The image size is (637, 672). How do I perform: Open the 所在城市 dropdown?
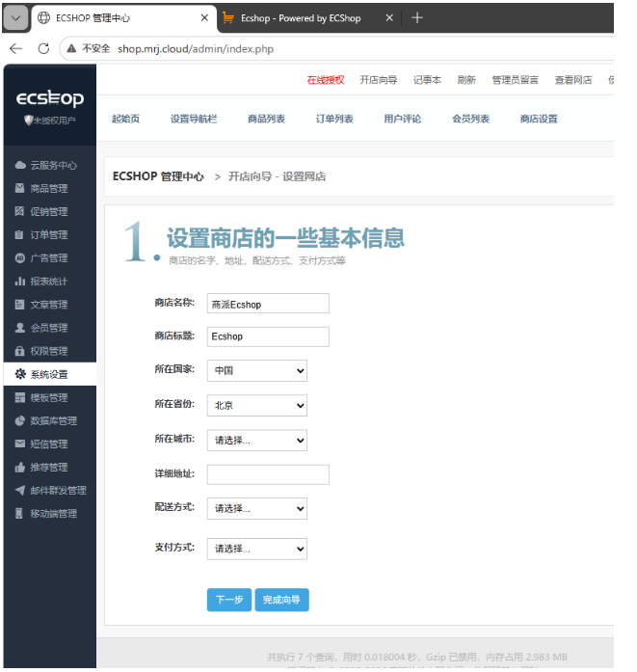[257, 441]
